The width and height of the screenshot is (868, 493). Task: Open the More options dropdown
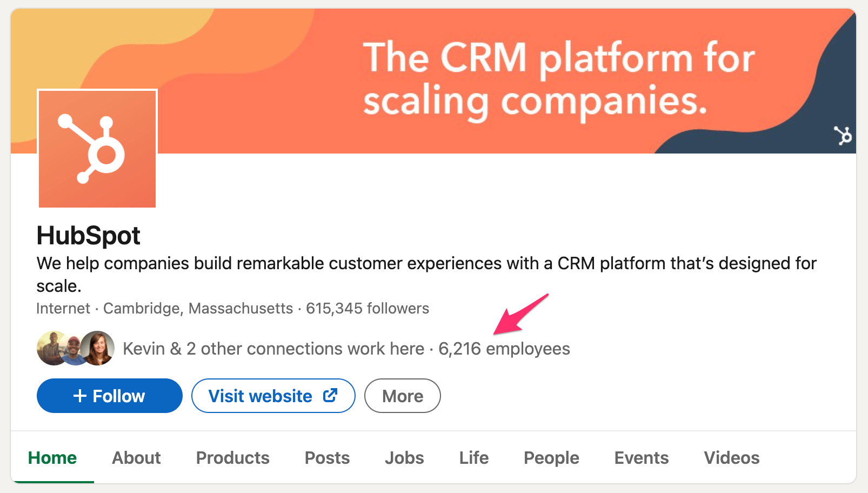(x=403, y=396)
